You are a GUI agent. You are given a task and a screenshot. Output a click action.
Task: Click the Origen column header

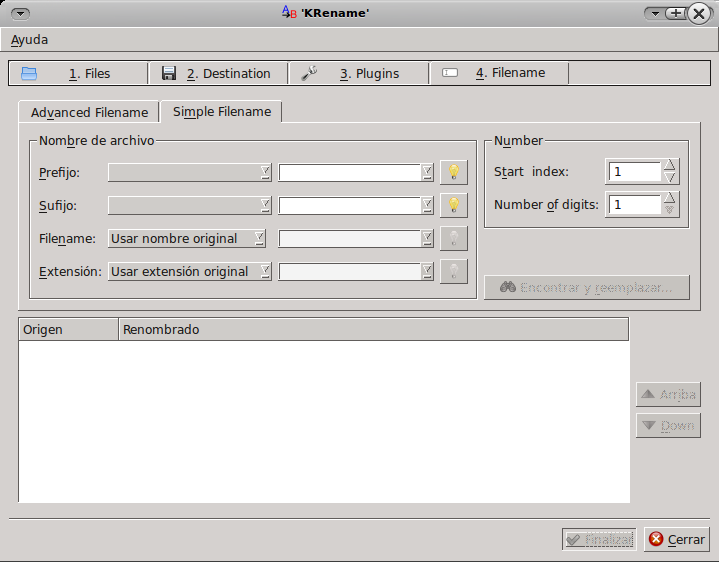68,330
